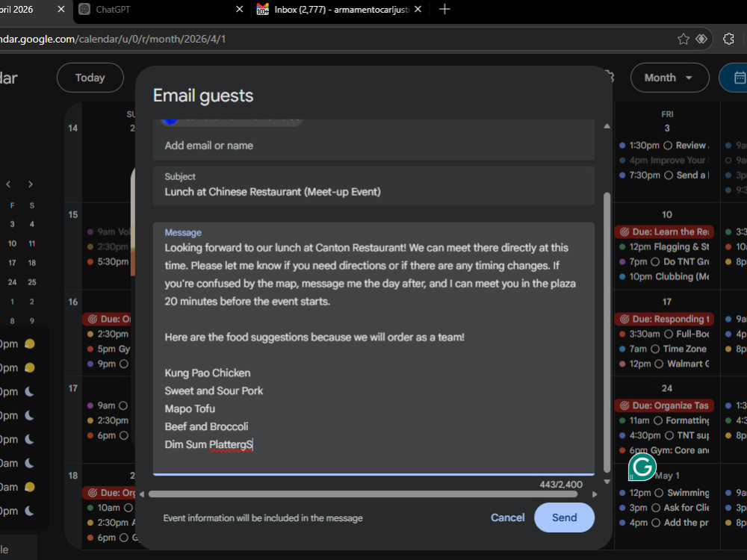
Task: Close the ChatGPT tab
Action: (x=240, y=10)
